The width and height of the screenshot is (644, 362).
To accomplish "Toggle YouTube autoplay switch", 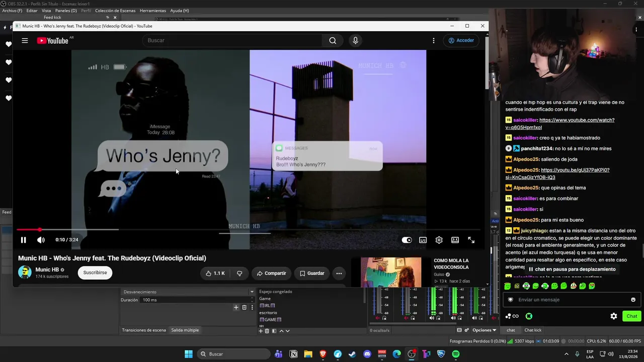I will (407, 240).
